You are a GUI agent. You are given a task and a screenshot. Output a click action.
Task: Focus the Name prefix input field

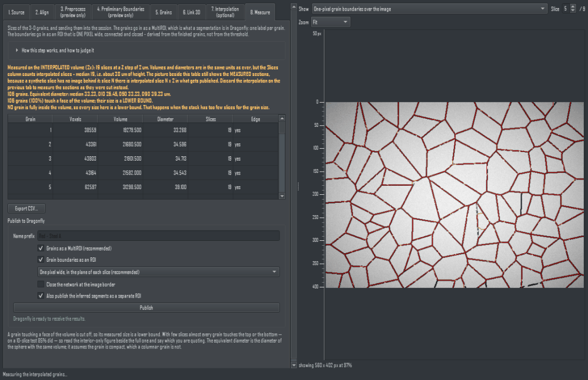159,236
